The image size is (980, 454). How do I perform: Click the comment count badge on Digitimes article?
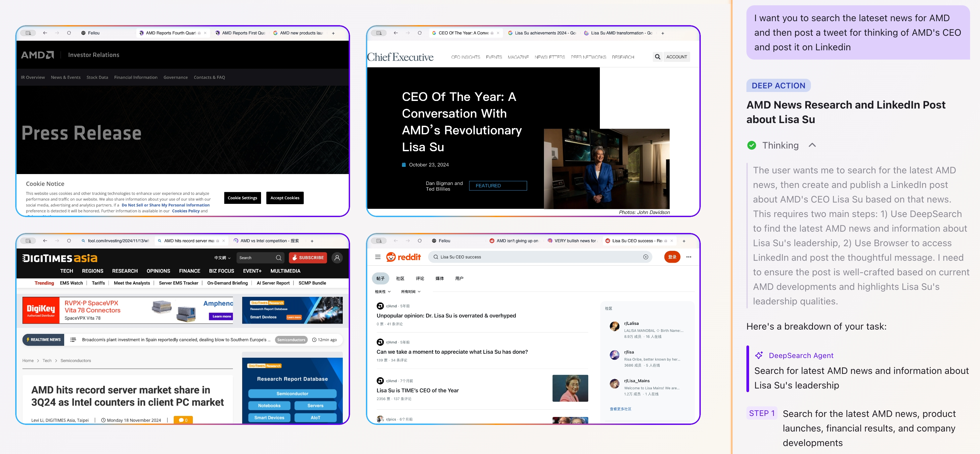click(x=183, y=420)
